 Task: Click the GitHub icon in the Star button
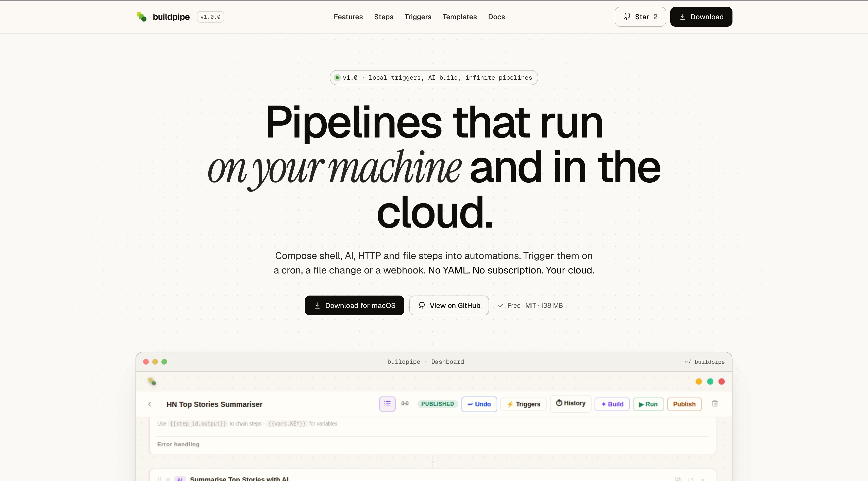pyautogui.click(x=627, y=17)
